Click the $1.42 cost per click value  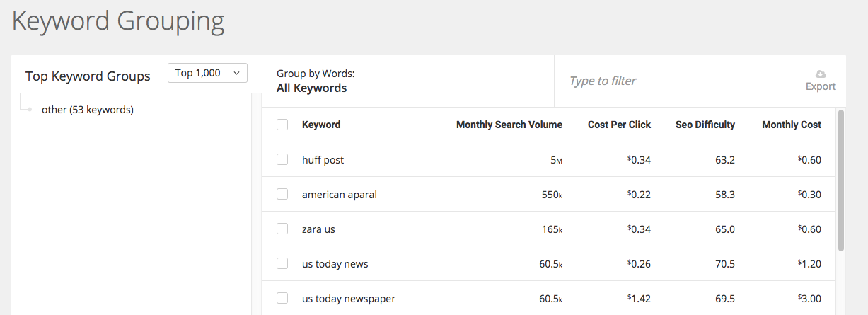click(x=639, y=299)
